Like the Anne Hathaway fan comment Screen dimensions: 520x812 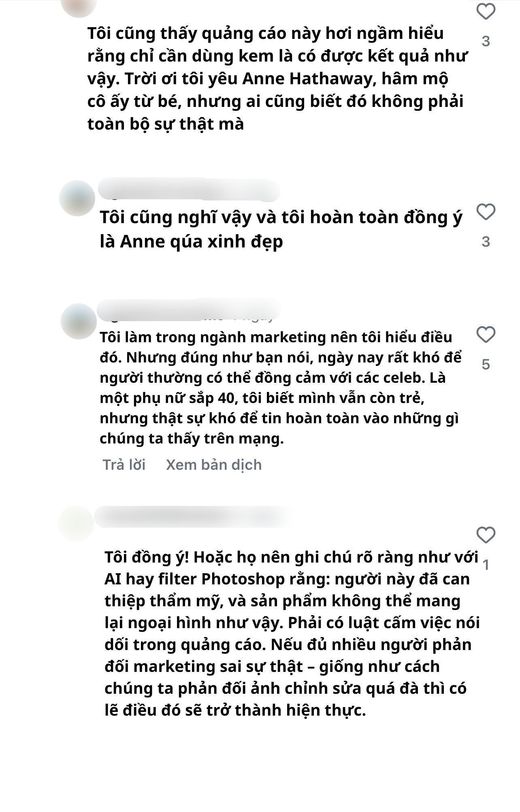(486, 12)
